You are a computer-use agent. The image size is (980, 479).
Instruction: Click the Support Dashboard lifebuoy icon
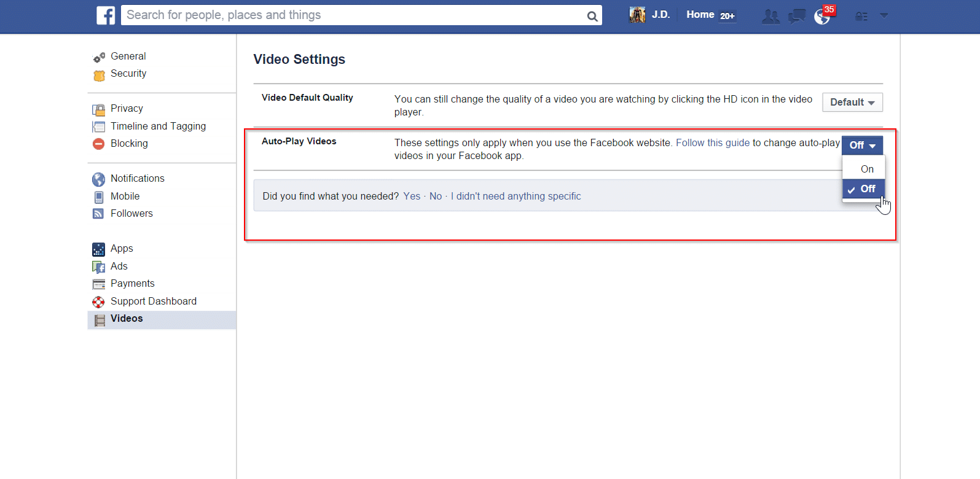pos(98,302)
